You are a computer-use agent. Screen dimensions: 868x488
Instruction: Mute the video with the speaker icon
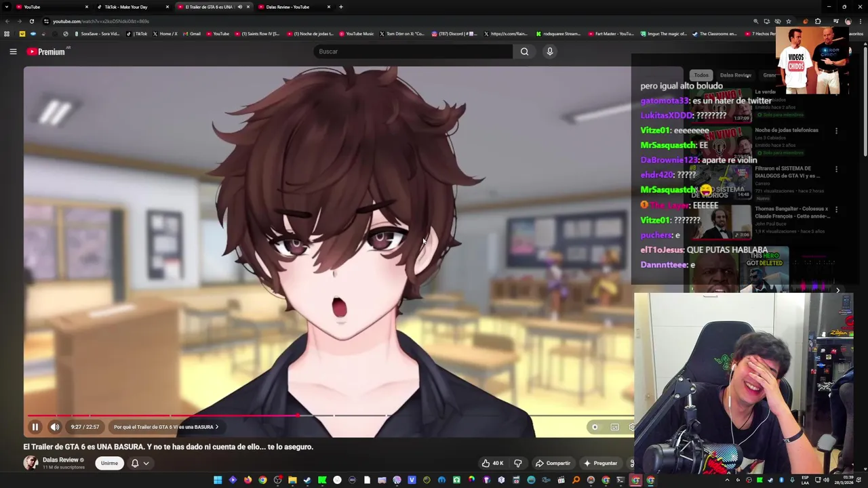pos(55,427)
